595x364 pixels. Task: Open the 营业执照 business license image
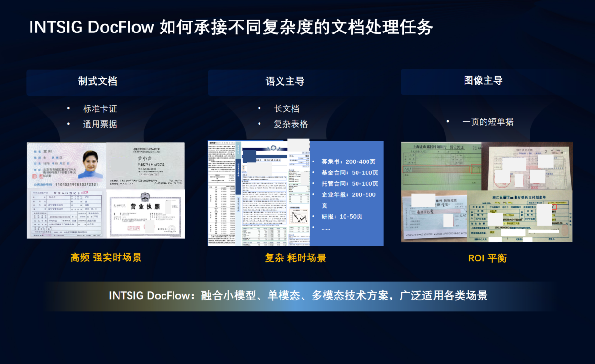tap(145, 214)
